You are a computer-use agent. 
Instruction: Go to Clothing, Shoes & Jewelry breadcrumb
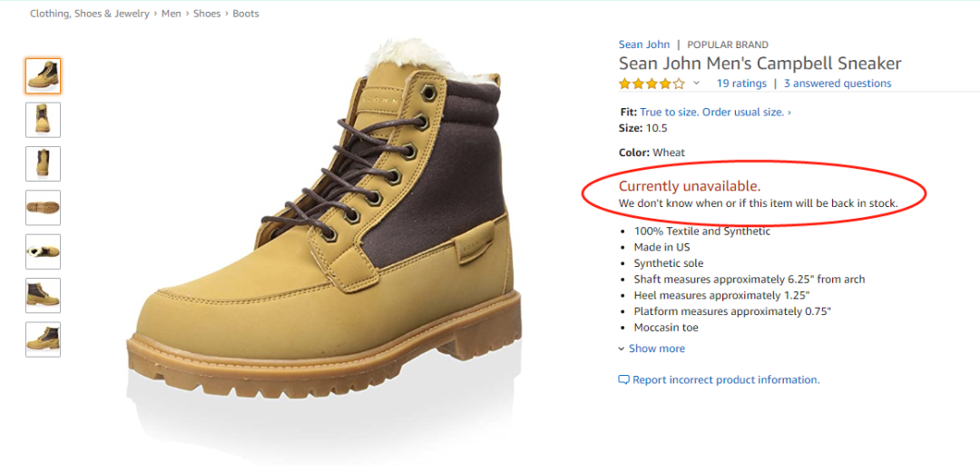point(90,14)
